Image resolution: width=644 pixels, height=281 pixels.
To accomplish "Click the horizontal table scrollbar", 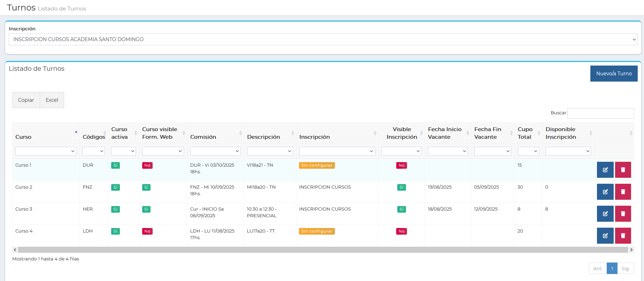I will tap(323, 250).
